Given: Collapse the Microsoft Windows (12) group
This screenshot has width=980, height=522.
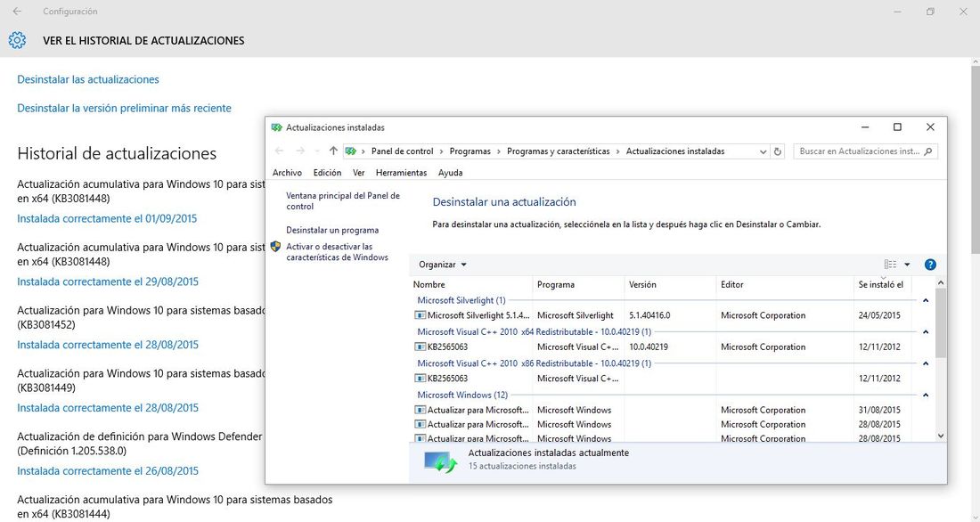Looking at the screenshot, I should 926,396.
